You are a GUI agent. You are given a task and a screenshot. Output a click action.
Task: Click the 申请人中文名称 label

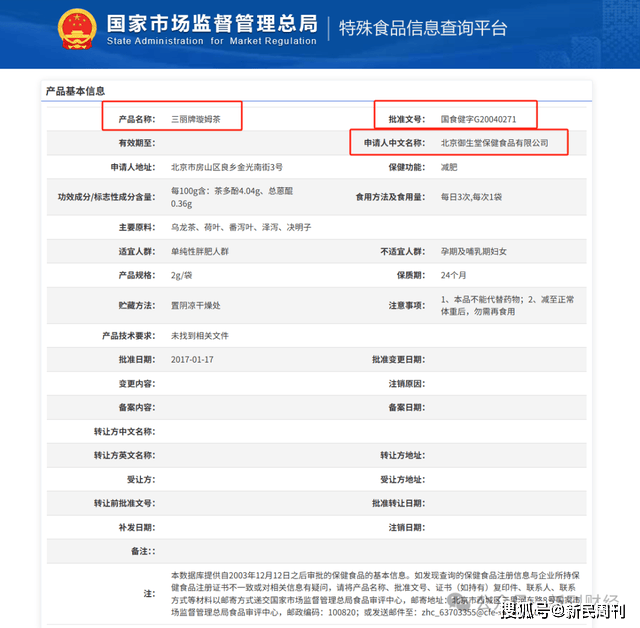[x=394, y=143]
